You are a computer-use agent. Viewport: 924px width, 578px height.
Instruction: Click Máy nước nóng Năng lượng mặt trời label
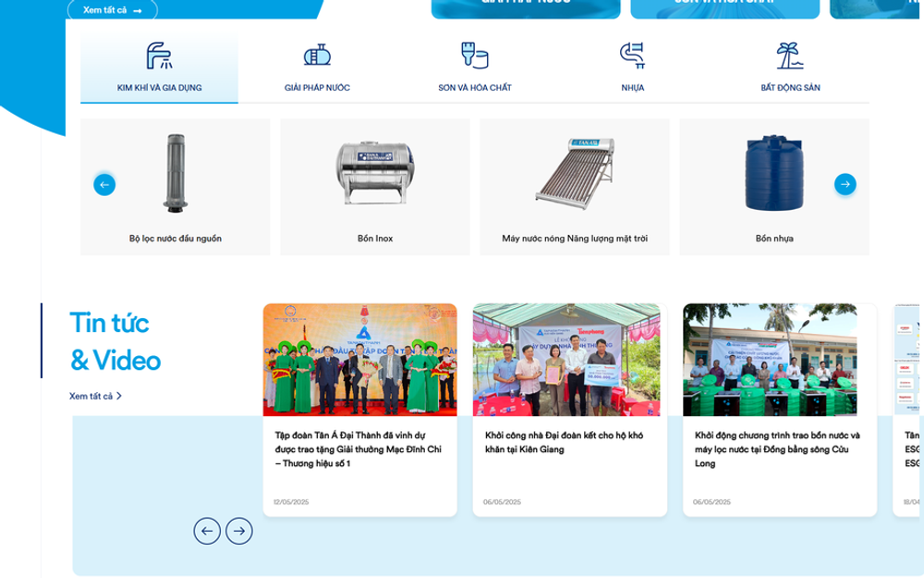pyautogui.click(x=575, y=239)
